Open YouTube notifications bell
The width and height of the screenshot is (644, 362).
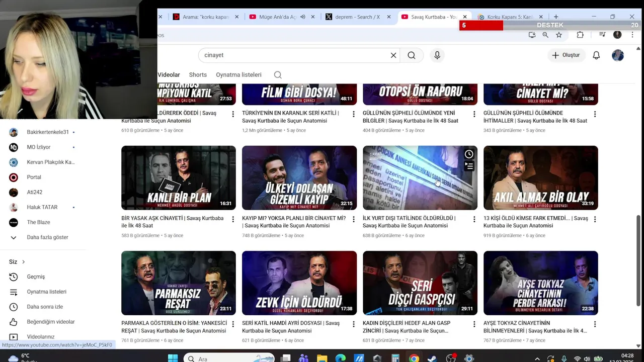point(596,55)
